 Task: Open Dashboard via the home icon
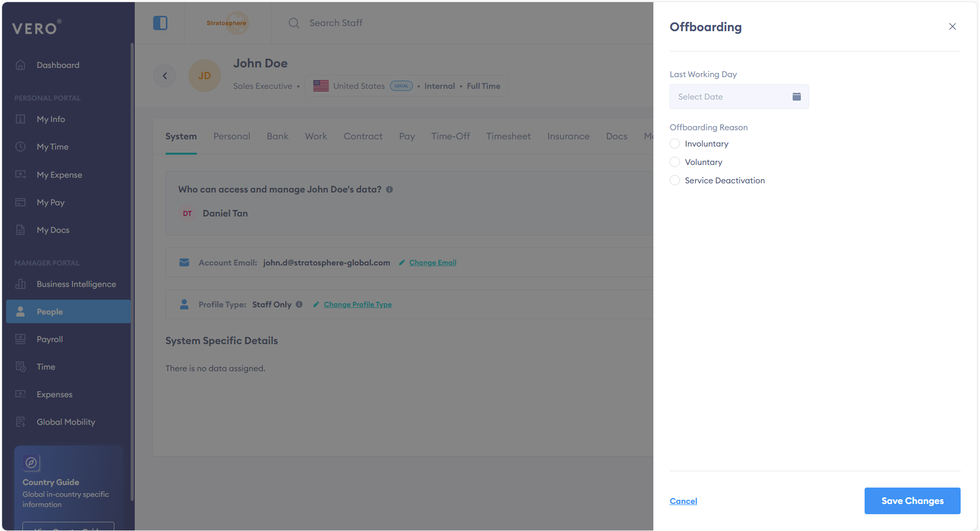pos(20,65)
